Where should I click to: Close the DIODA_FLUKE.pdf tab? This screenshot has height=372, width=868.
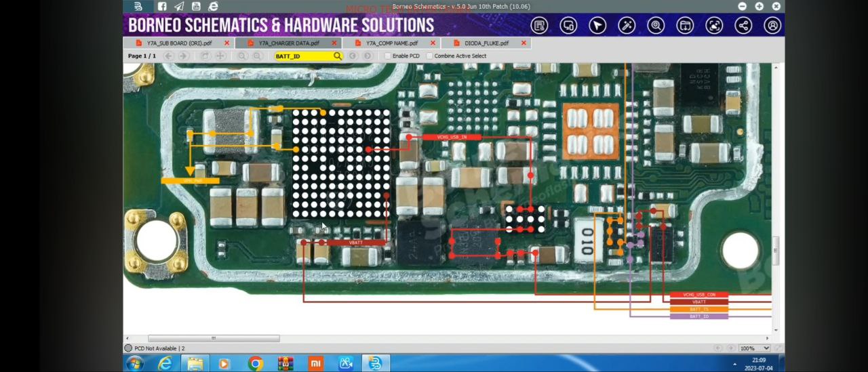tap(524, 43)
